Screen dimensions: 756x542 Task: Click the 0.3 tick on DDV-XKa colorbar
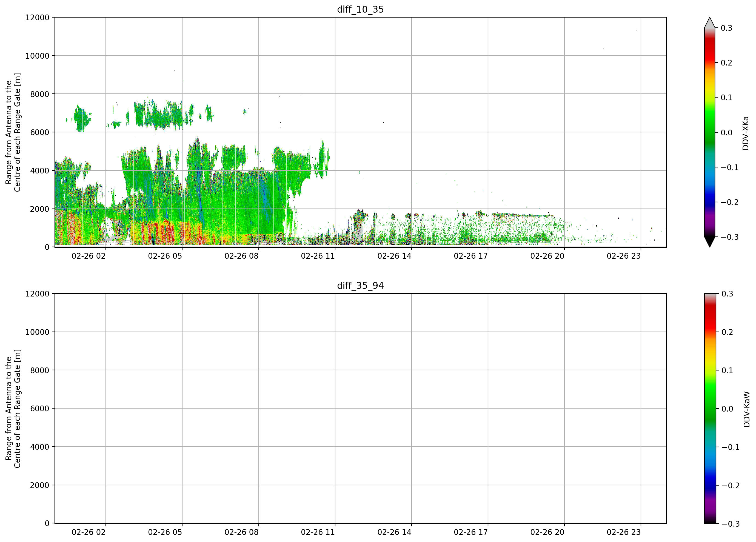[x=726, y=28]
